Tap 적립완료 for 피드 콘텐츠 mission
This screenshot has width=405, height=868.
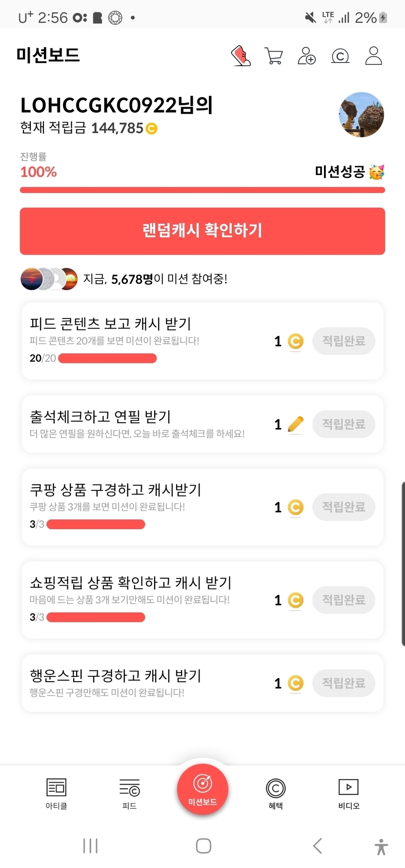tap(344, 341)
